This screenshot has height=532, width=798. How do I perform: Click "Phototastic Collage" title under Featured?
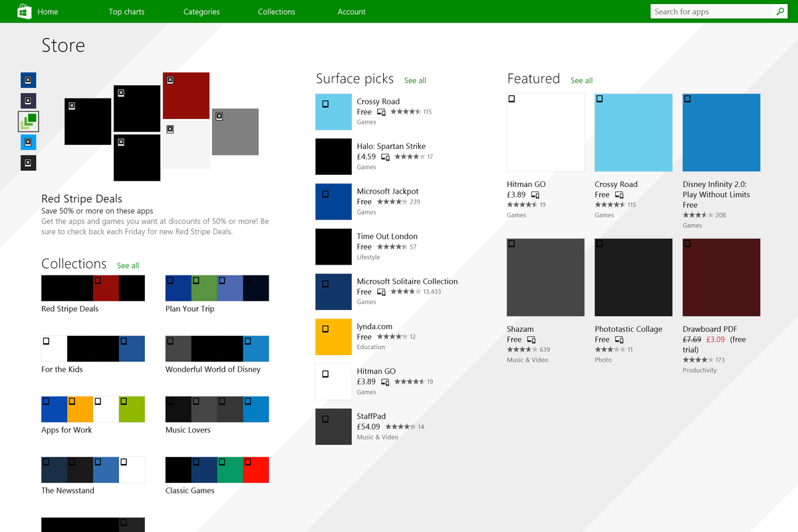click(x=628, y=329)
